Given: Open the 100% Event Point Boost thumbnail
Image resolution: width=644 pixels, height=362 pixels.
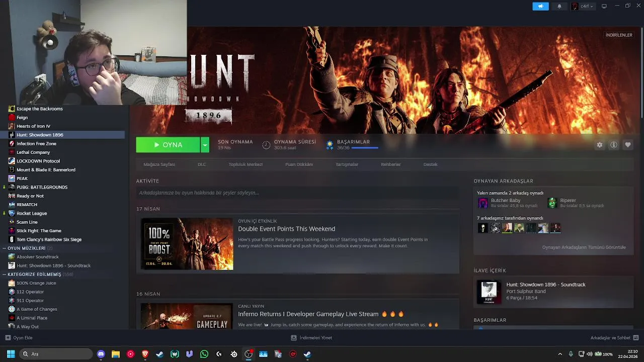Looking at the screenshot, I should click(187, 244).
